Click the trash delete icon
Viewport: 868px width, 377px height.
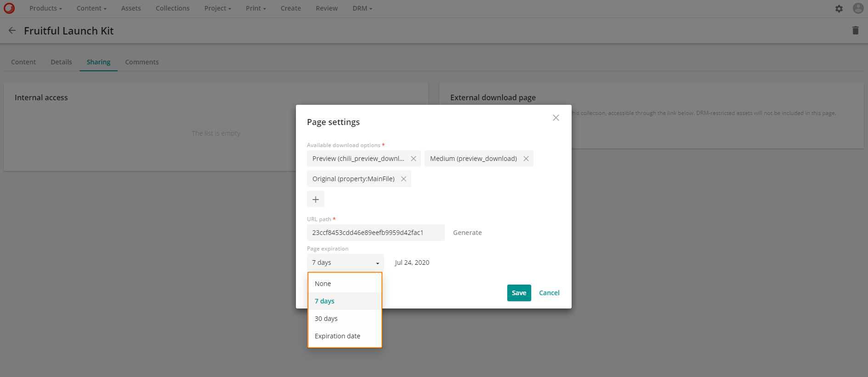tap(855, 30)
